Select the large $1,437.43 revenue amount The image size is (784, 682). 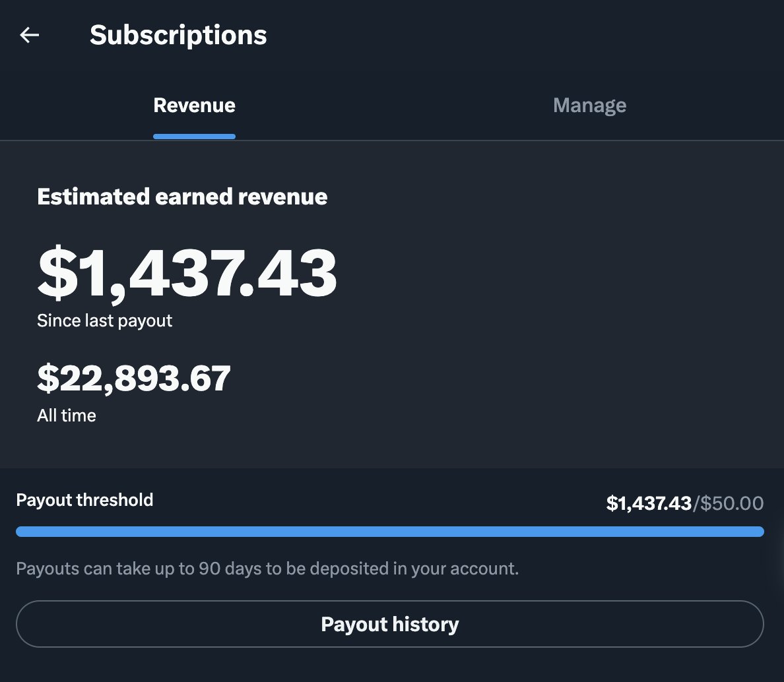pyautogui.click(x=187, y=274)
